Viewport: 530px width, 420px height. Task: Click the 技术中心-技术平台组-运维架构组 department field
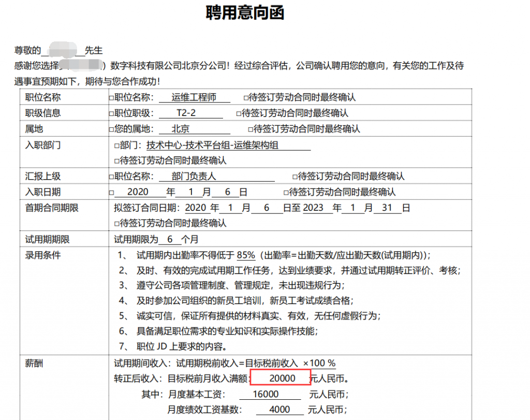[212, 146]
